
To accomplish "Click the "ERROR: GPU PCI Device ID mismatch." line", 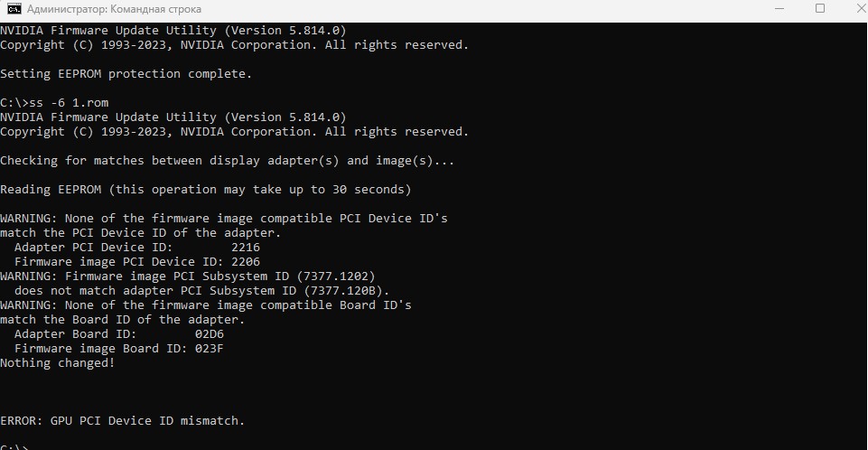I will [x=122, y=421].
